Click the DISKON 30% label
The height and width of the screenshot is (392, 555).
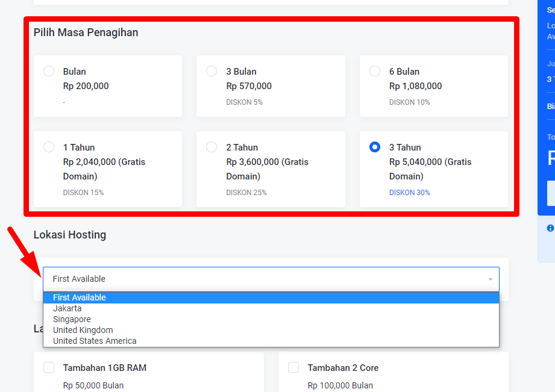click(x=410, y=193)
